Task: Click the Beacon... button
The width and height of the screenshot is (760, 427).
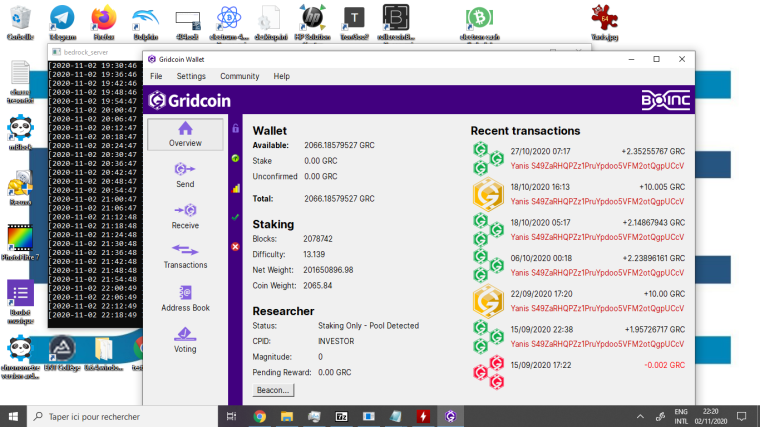Action: [x=273, y=390]
